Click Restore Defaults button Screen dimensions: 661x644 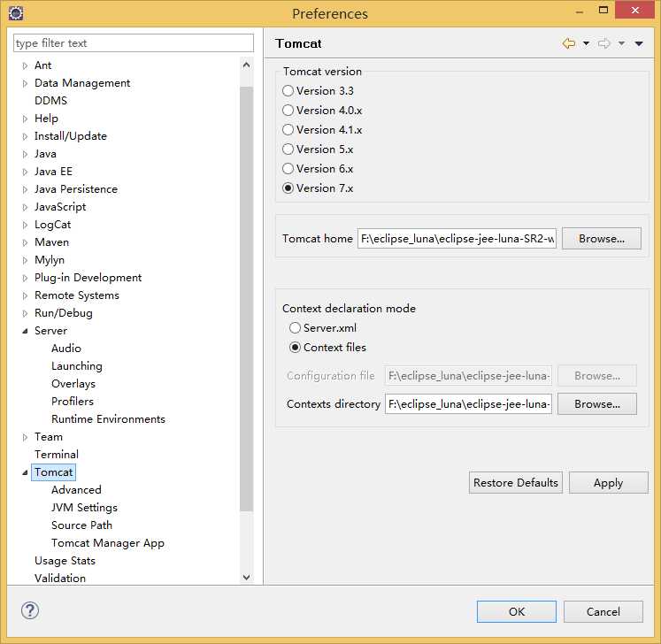click(x=516, y=483)
